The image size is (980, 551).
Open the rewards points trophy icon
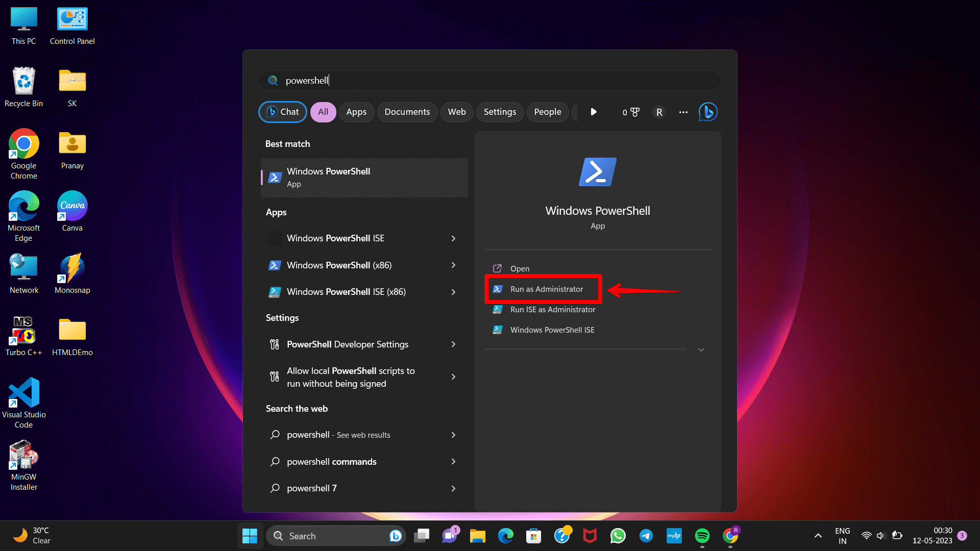click(x=631, y=112)
